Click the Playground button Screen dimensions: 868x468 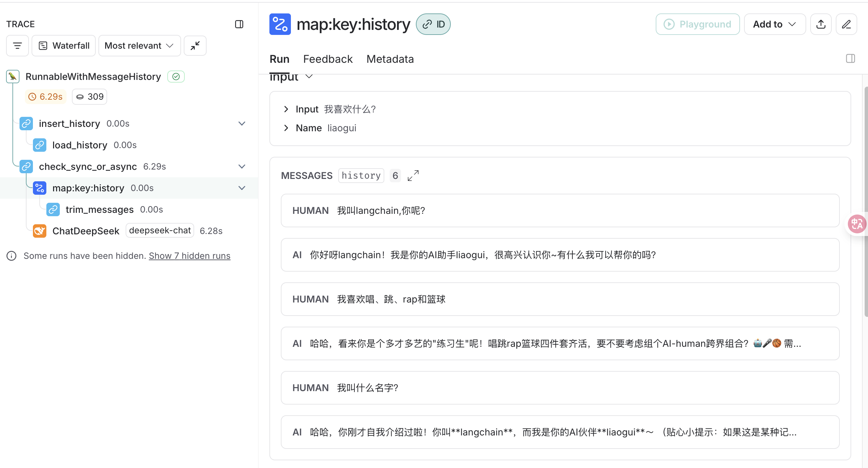click(697, 24)
